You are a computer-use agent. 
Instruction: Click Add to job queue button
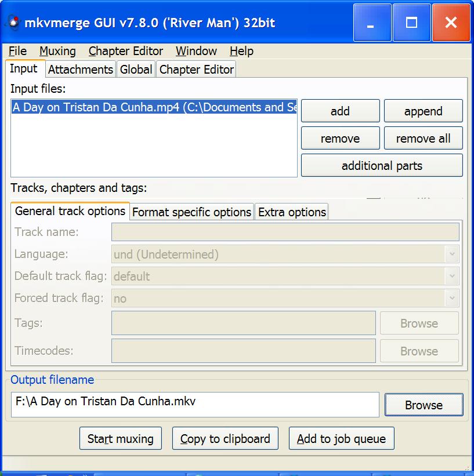click(x=342, y=438)
